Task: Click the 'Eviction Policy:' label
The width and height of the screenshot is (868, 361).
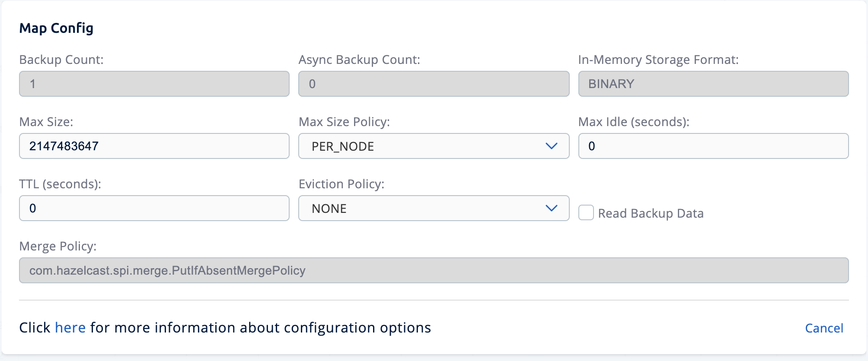Action: [341, 184]
